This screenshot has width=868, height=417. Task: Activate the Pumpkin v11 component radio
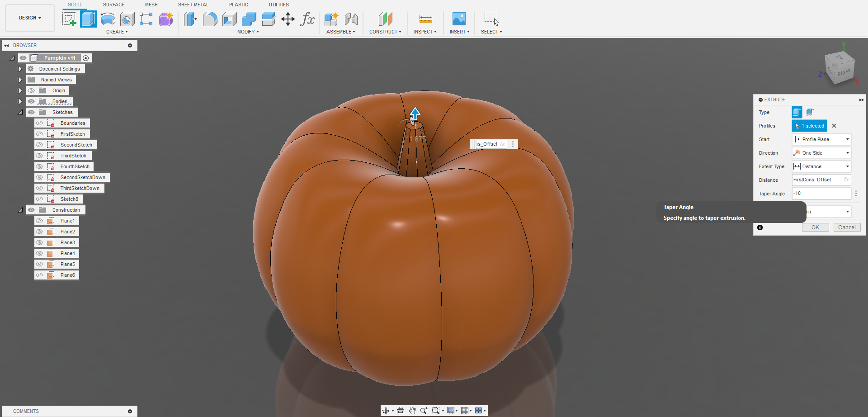click(x=86, y=58)
